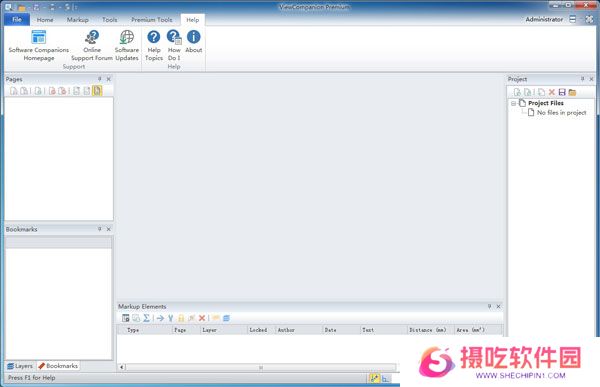Select the Project Files tree item
This screenshot has height=387, width=600.
pyautogui.click(x=546, y=103)
